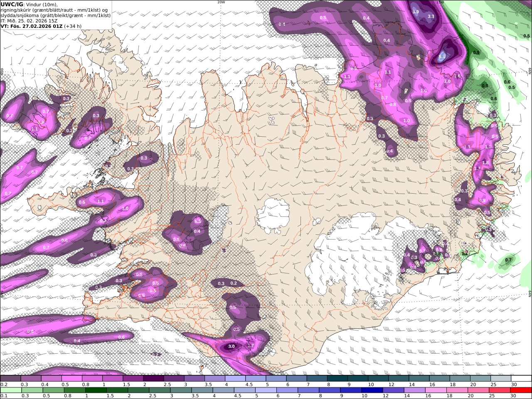Pick bottom legend swatch between 4.5 and 5

click(x=245, y=390)
